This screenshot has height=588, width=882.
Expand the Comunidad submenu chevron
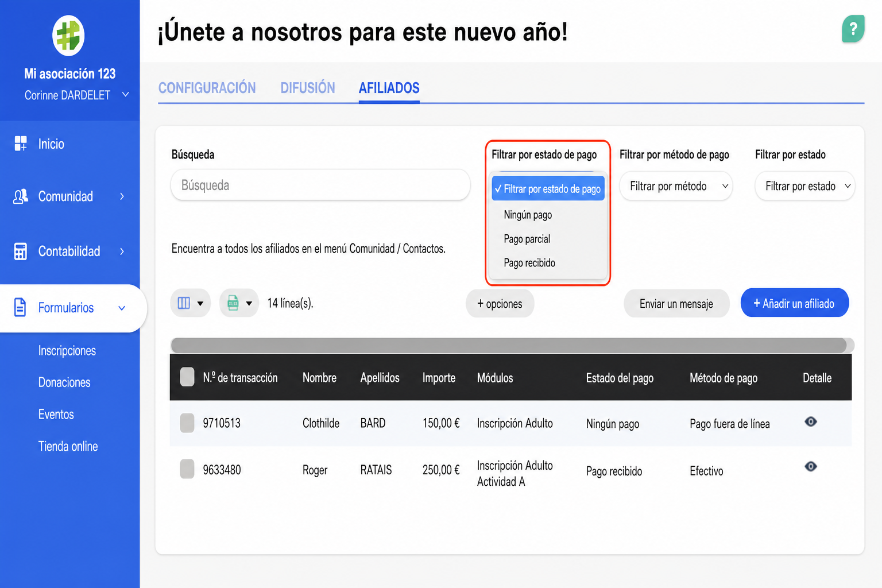click(122, 196)
